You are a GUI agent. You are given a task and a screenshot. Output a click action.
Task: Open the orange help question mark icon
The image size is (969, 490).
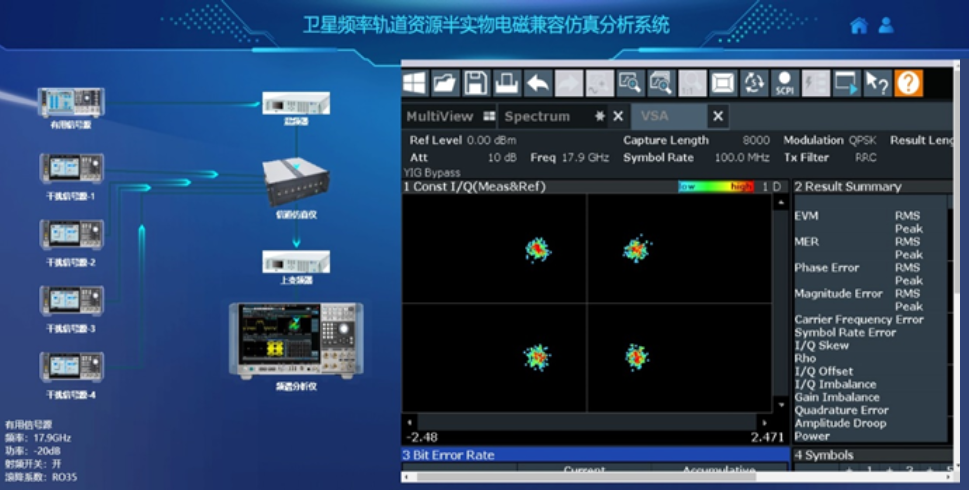point(908,82)
